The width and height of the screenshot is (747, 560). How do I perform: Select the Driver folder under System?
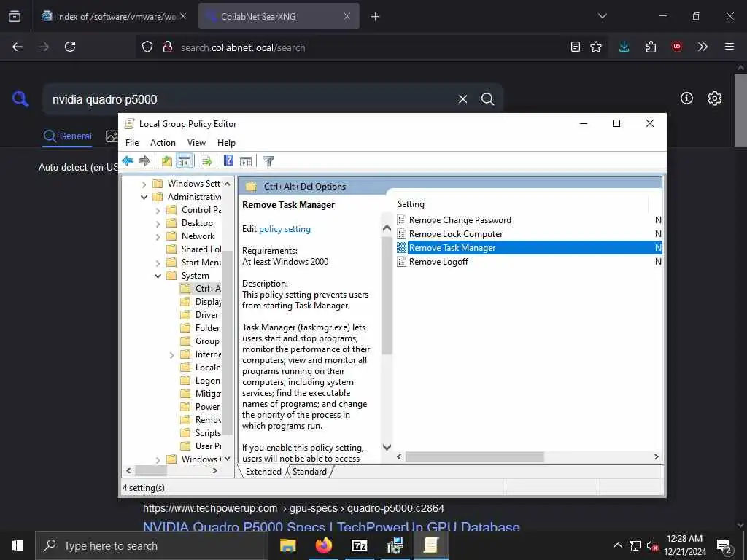(x=200, y=315)
